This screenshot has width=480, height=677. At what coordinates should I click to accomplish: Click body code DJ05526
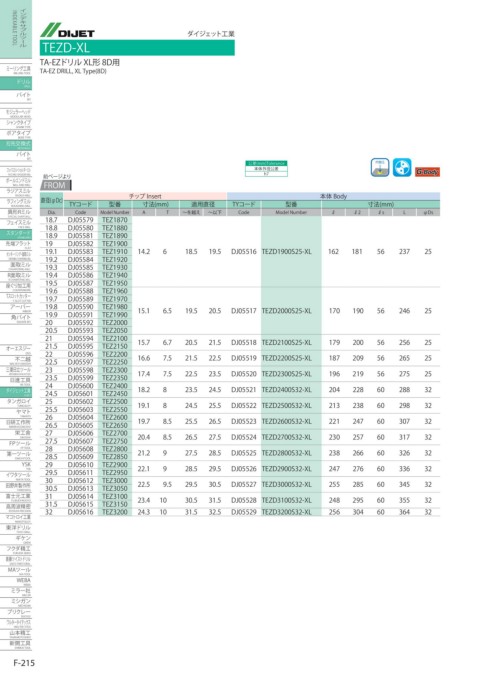coord(244,469)
